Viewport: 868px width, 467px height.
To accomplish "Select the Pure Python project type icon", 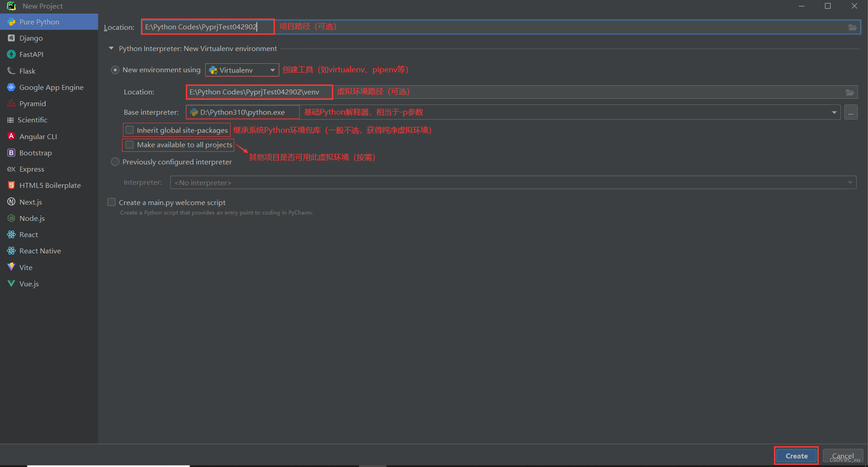I will 11,22.
